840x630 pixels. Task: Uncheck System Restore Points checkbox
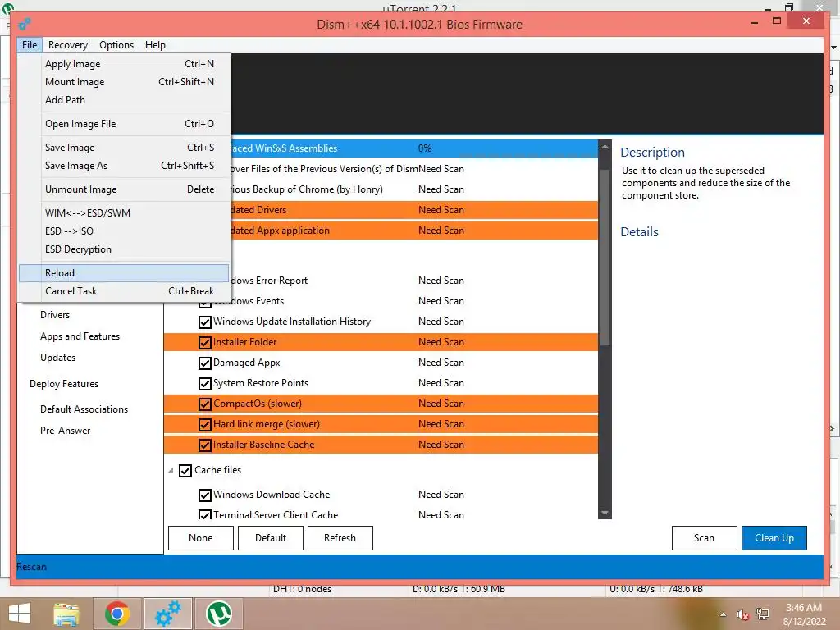pyautogui.click(x=204, y=384)
